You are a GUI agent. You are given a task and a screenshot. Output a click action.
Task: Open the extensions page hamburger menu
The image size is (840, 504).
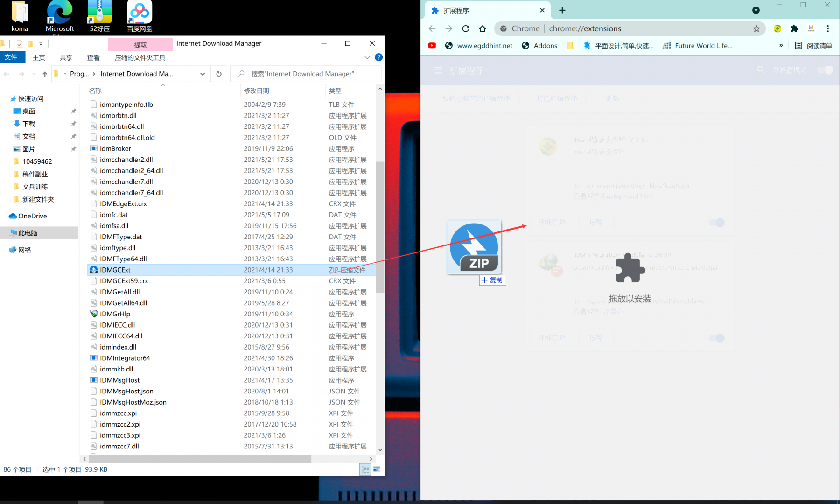pyautogui.click(x=438, y=70)
